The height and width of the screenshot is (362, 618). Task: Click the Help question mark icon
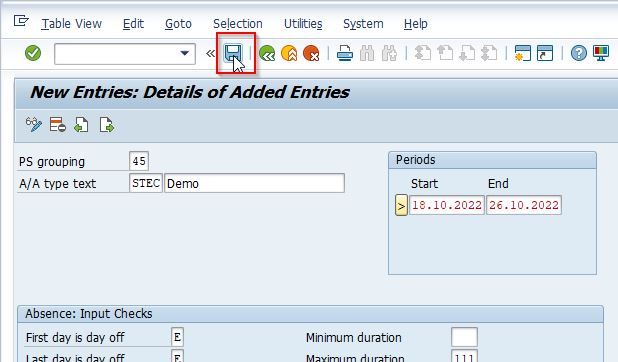579,53
